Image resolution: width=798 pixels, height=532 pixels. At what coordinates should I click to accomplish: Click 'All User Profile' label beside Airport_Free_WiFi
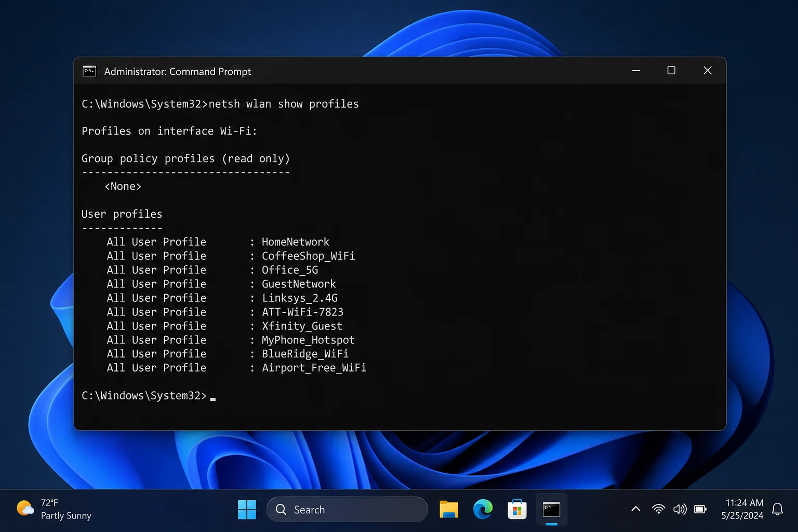click(x=156, y=368)
